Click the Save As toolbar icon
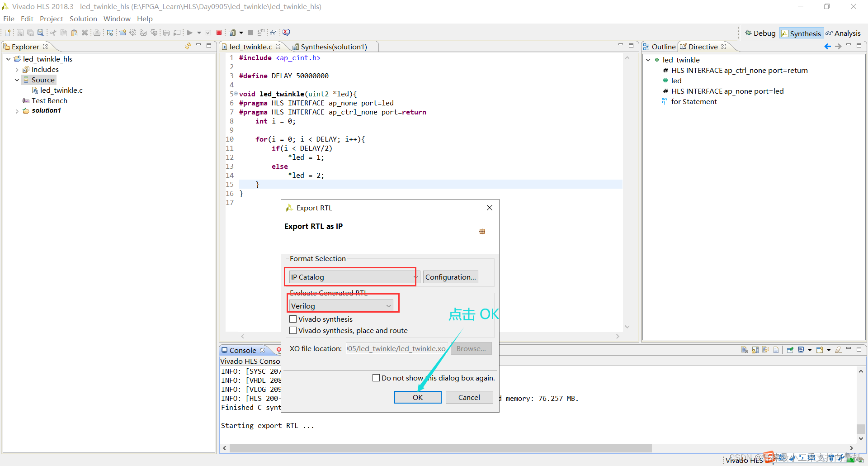The height and width of the screenshot is (466, 868). (x=41, y=33)
